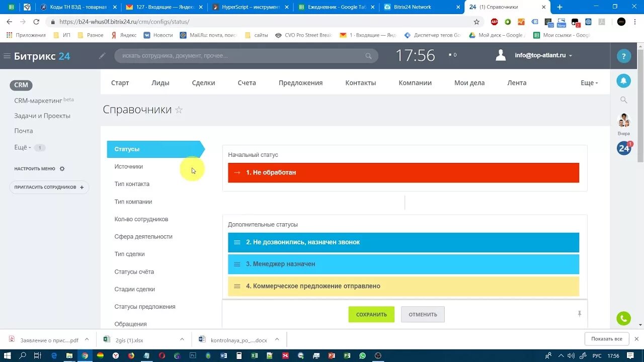Click the search magnifier in the search field
Screen dimensions: 644x362
click(x=369, y=56)
